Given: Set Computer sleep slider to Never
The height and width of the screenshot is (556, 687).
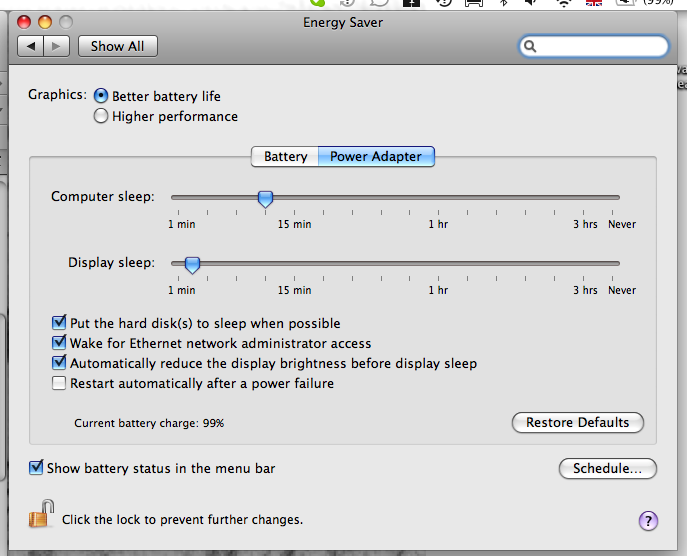Looking at the screenshot, I should tap(613, 198).
